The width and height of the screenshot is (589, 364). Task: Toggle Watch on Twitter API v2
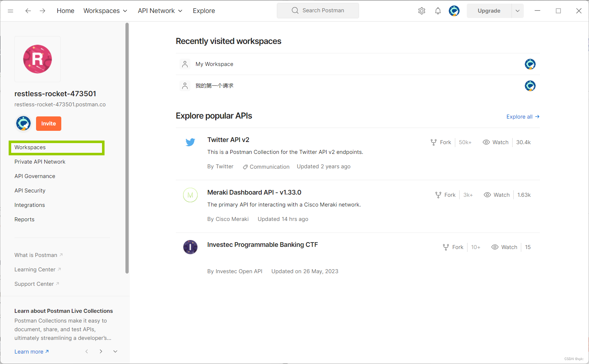[496, 142]
